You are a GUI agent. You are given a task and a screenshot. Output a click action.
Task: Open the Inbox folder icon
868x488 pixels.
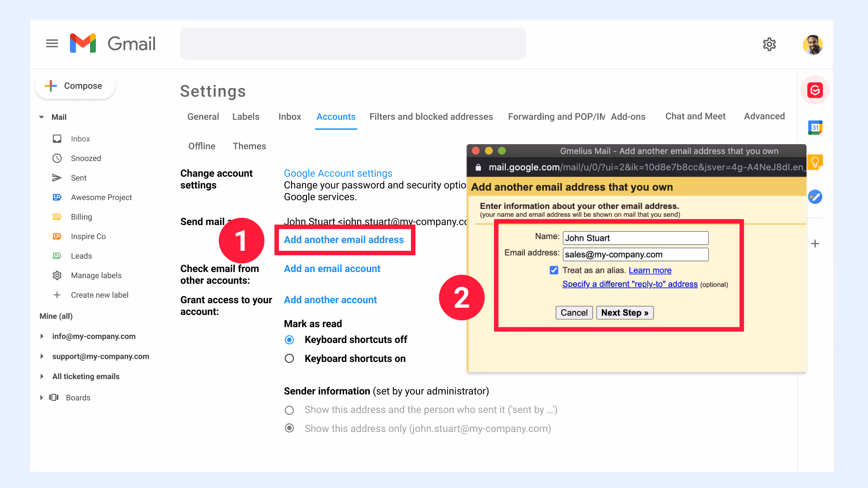(x=57, y=139)
